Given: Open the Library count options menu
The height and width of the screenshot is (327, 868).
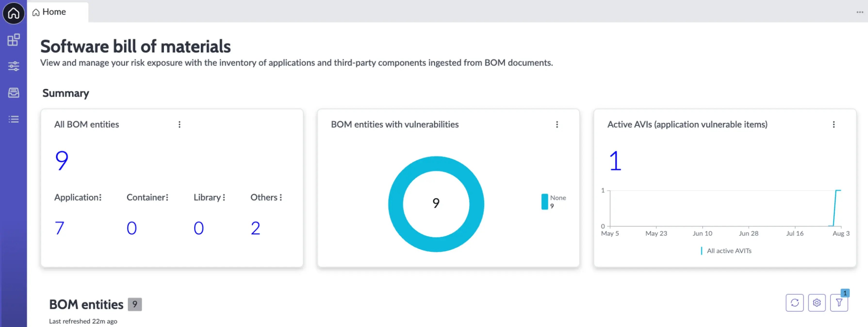Looking at the screenshot, I should pyautogui.click(x=224, y=197).
